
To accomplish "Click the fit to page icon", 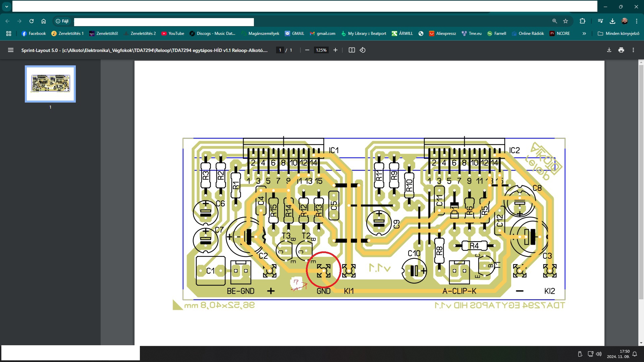I will (x=352, y=50).
